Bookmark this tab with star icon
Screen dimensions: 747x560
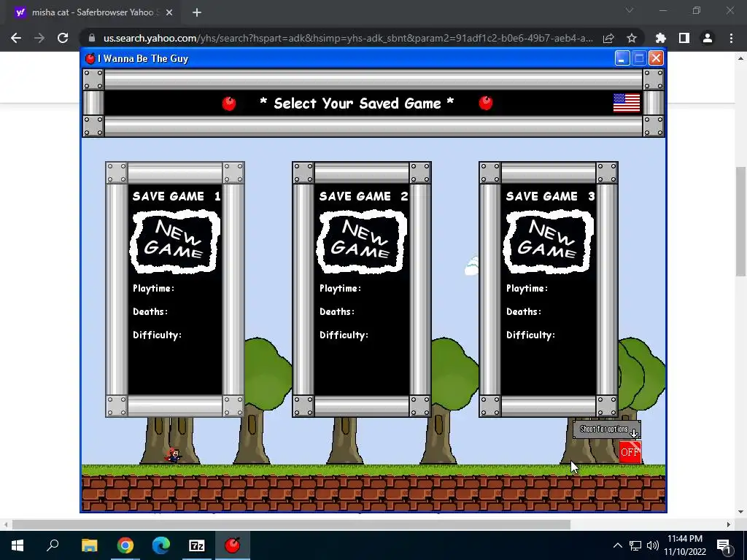(632, 38)
